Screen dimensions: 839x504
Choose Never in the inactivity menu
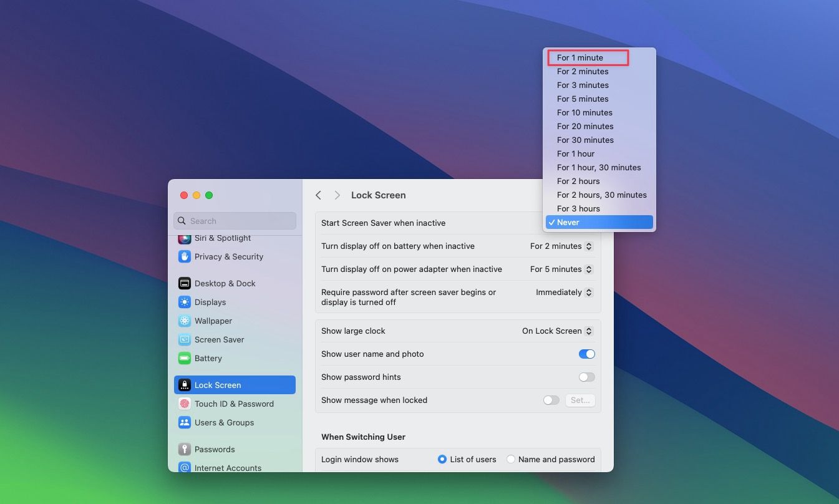pos(568,222)
